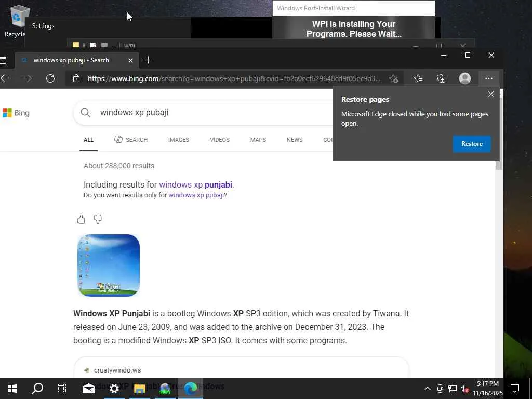Open the Edge profile avatar
The height and width of the screenshot is (399, 532).
465,78
